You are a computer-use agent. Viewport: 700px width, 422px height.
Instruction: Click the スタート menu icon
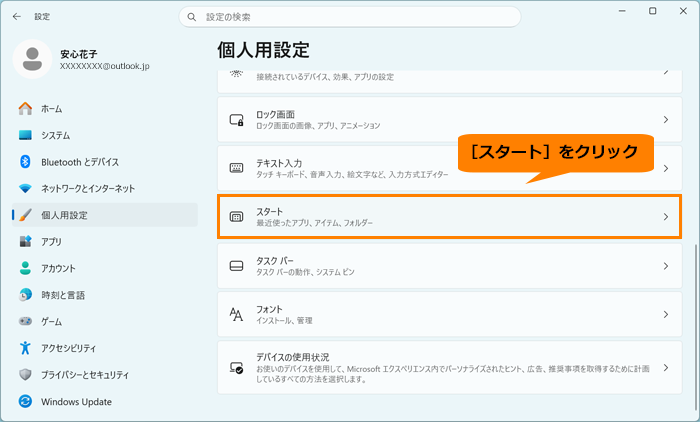click(236, 217)
